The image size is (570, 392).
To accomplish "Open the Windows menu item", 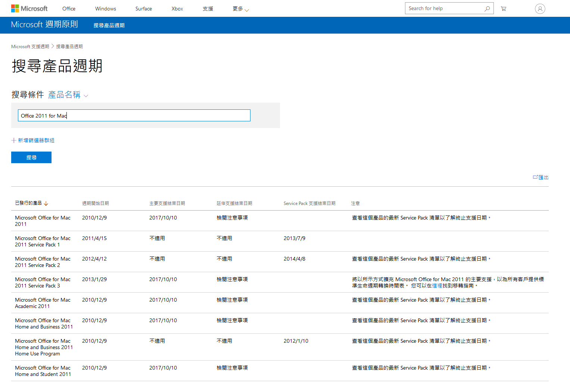I will [106, 9].
